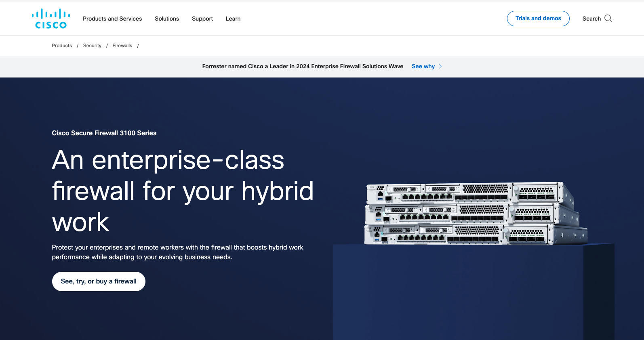Click Cisco Secure Firewall 3100 Series text

pos(104,133)
